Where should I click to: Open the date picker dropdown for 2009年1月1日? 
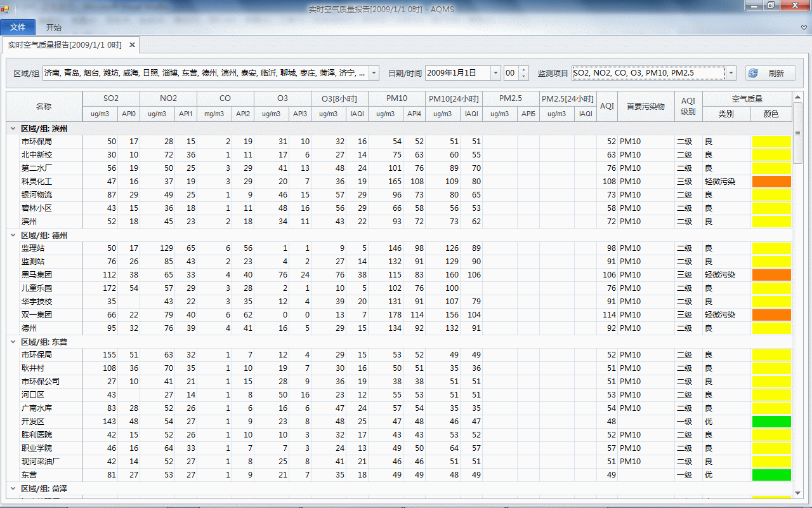click(x=495, y=73)
